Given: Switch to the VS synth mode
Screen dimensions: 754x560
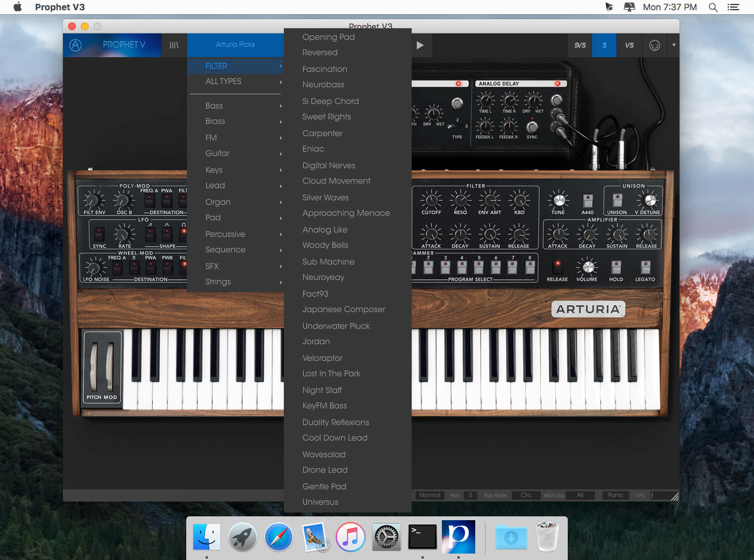Looking at the screenshot, I should [x=629, y=45].
